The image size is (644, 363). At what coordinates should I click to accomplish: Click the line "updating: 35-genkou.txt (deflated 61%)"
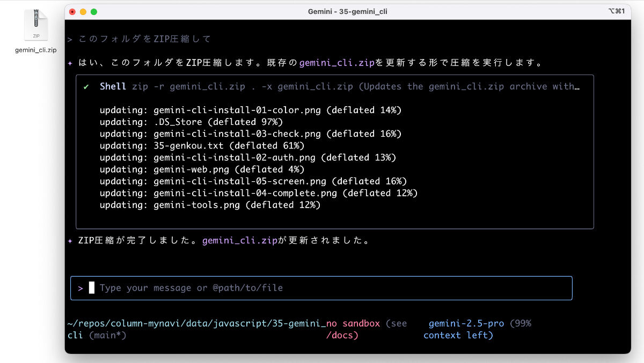pyautogui.click(x=202, y=146)
